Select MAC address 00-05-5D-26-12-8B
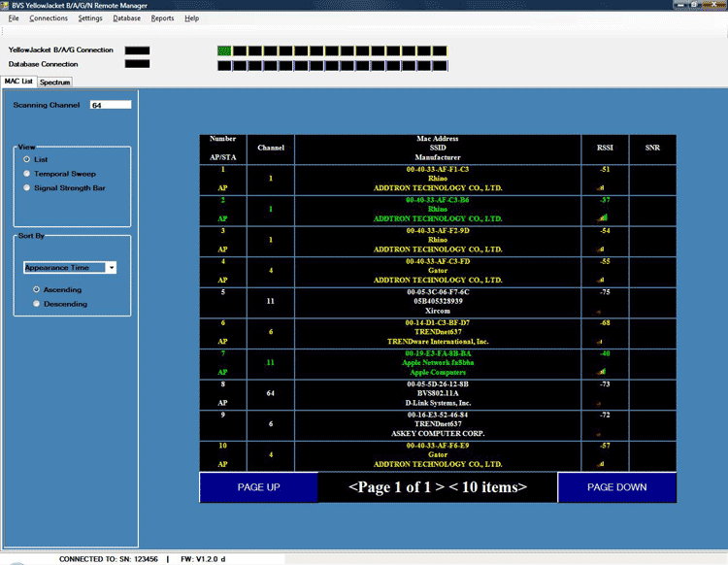 (438, 383)
